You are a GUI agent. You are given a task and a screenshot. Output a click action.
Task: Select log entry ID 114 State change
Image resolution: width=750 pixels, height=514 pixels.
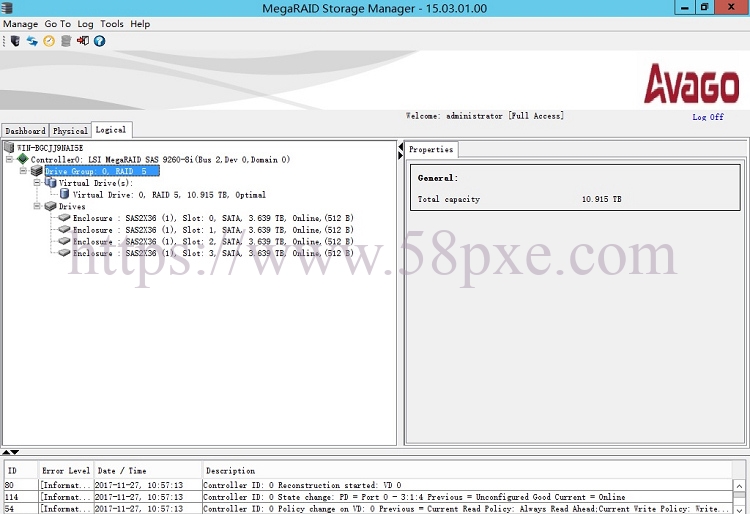pos(368,497)
